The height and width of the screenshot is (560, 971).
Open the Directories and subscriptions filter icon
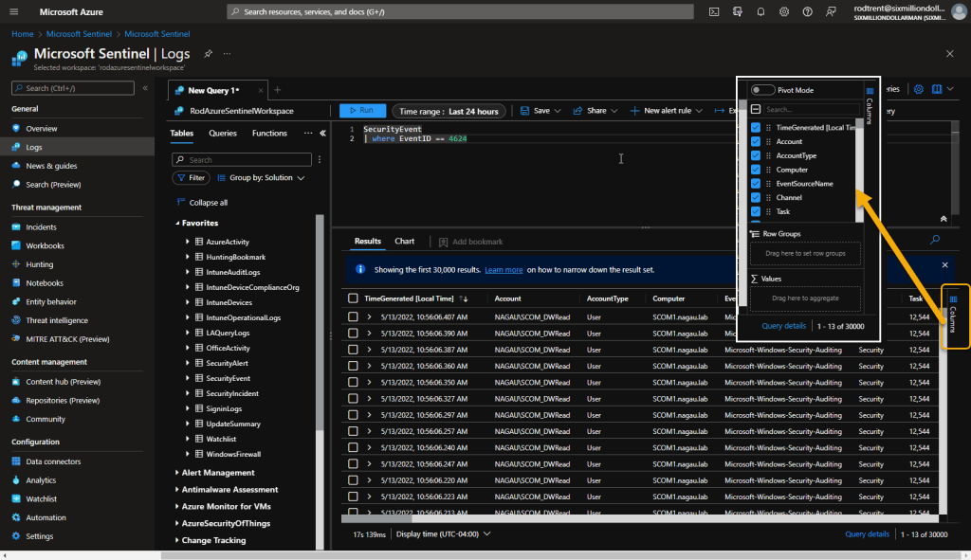pyautogui.click(x=737, y=11)
